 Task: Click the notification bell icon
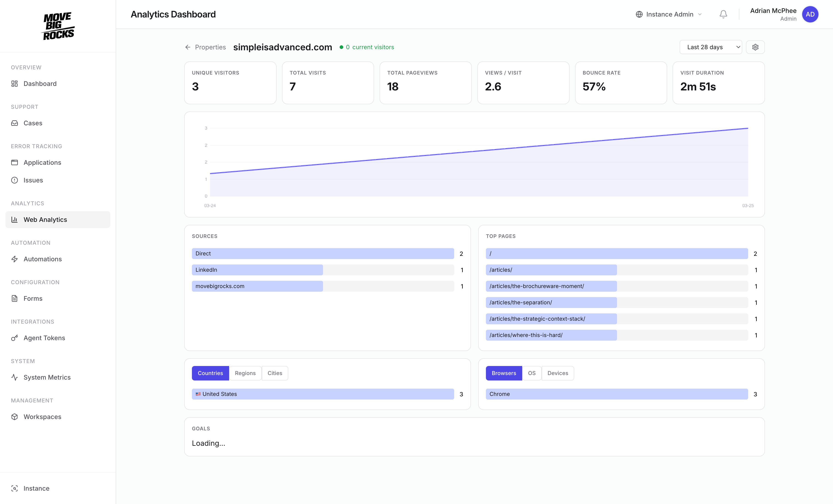click(723, 14)
